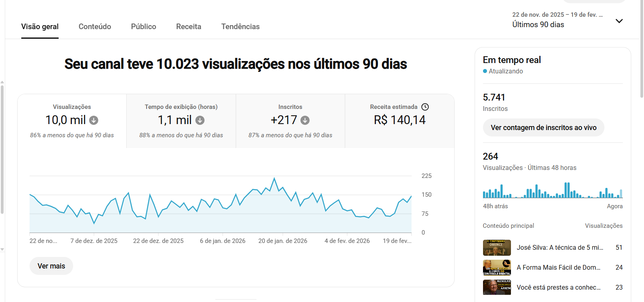Image resolution: width=644 pixels, height=302 pixels.
Task: Click the 20 de jan. de 2026 chart peak
Action: pyautogui.click(x=274, y=178)
